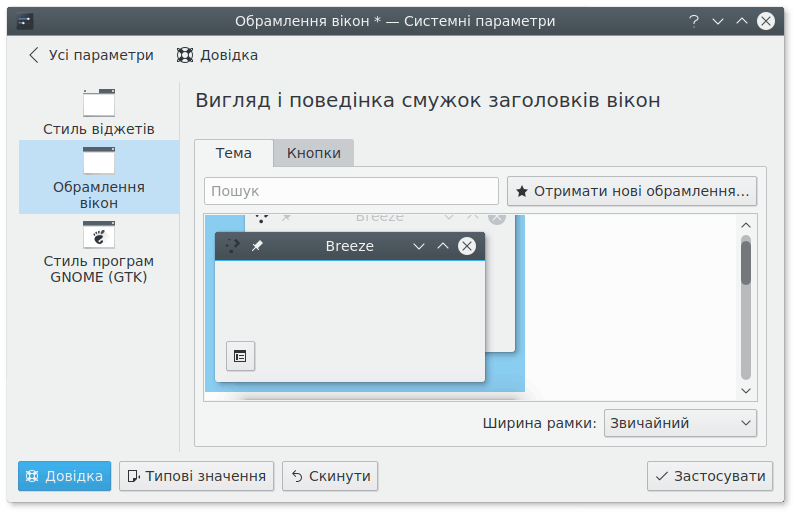
Task: Click the pin icon in Breeze preview titlebar
Action: point(257,246)
